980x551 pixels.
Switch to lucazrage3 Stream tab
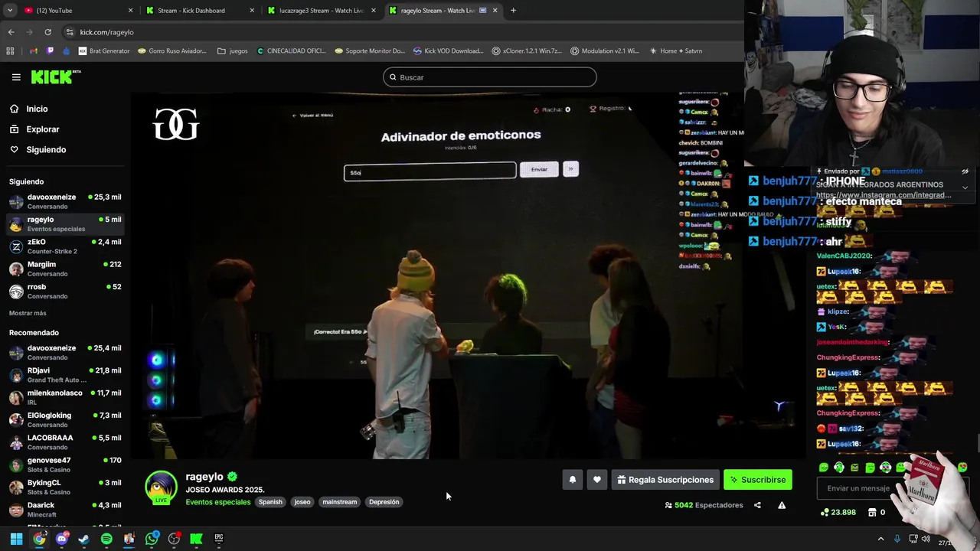coord(320,11)
